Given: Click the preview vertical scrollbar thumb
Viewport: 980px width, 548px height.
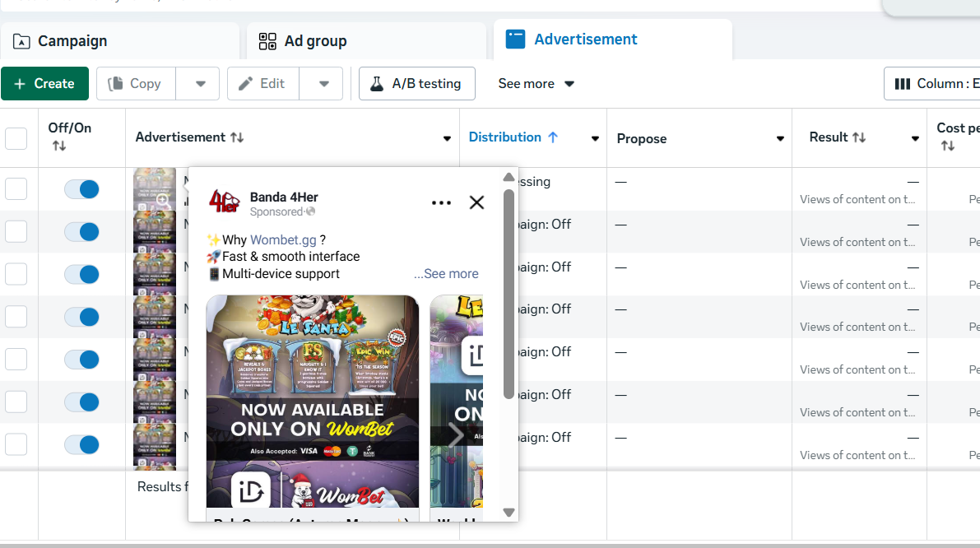Looking at the screenshot, I should click(509, 294).
